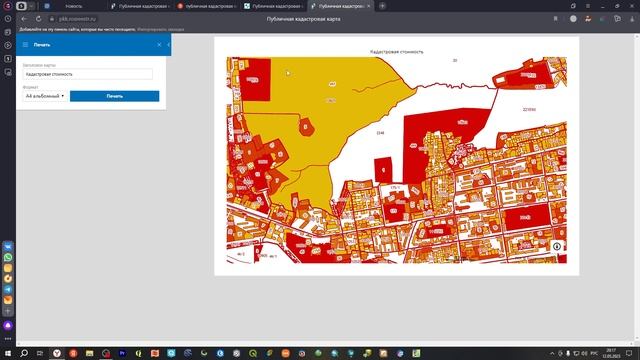
Task: Switch to the first Публичная кадастровая tab
Action: 140,6
